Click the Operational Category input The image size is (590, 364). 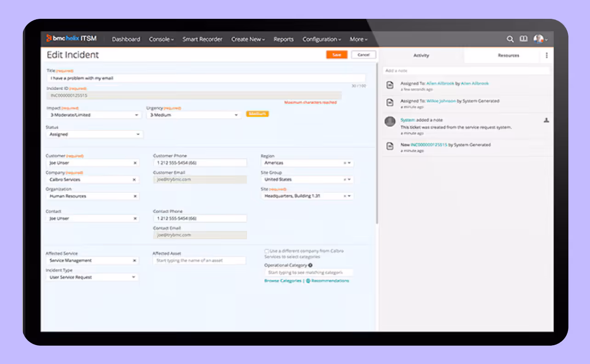pyautogui.click(x=308, y=272)
